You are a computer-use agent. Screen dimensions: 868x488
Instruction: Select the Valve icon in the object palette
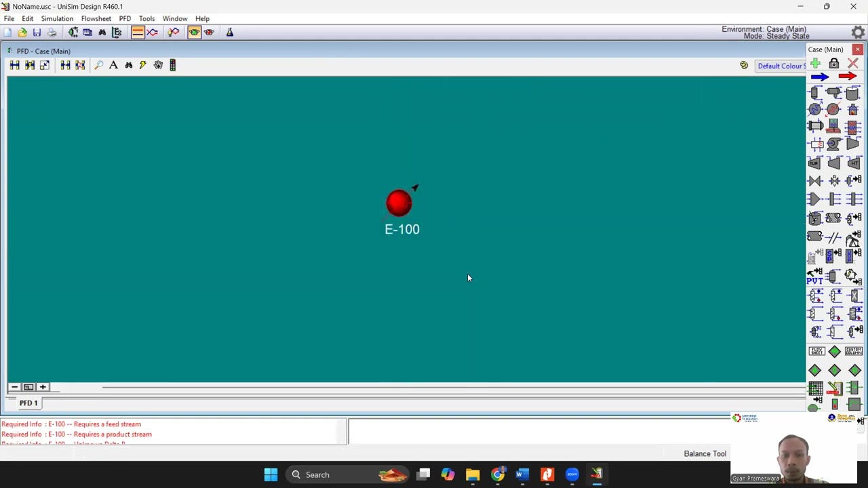tap(815, 181)
